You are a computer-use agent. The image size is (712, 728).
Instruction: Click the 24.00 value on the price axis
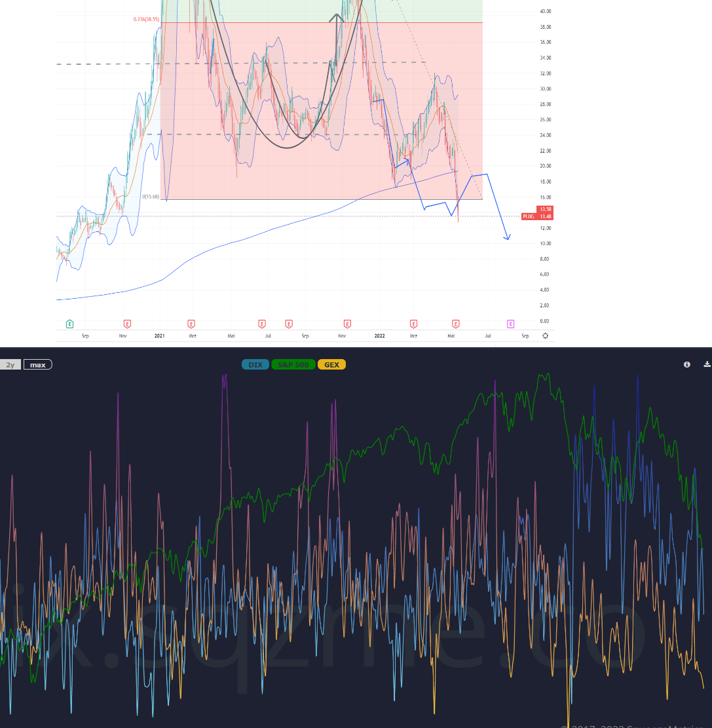pos(546,135)
